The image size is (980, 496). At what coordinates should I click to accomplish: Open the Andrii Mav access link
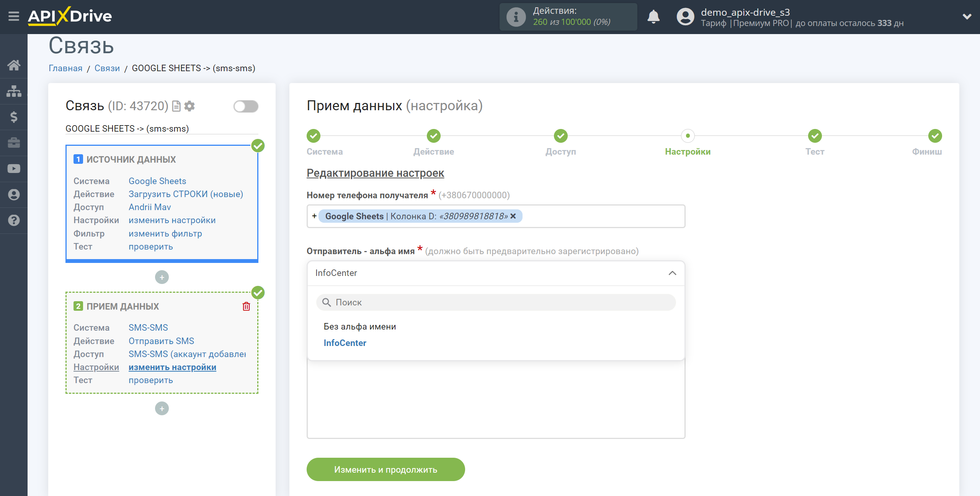tap(150, 207)
